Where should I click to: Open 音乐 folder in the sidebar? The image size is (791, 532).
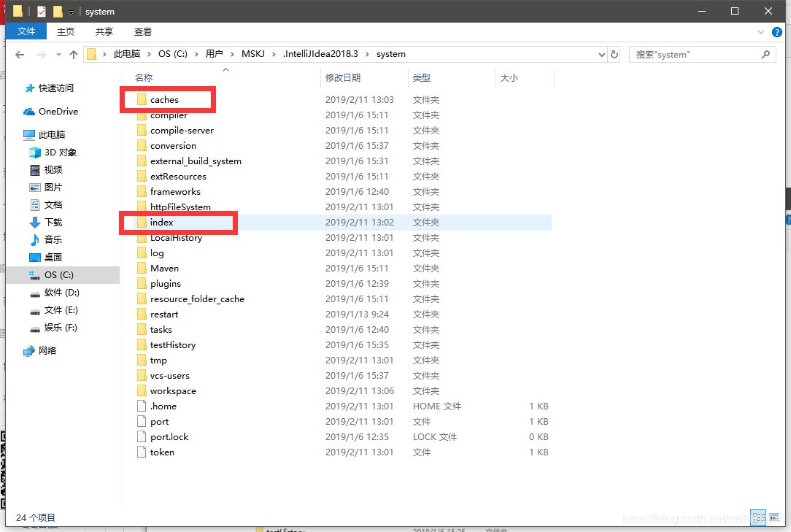pos(53,240)
